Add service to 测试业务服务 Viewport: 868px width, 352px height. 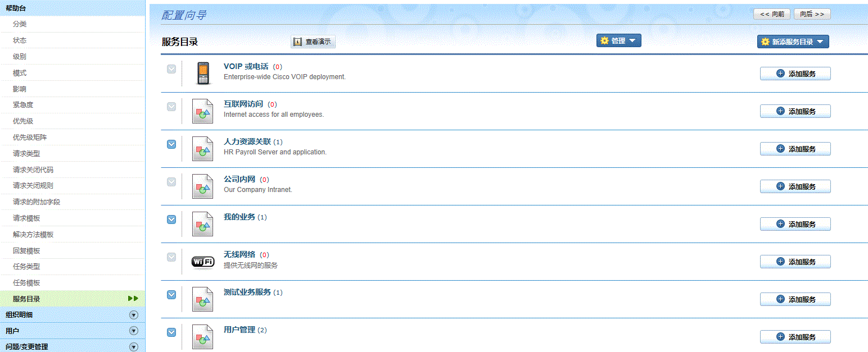coord(795,299)
